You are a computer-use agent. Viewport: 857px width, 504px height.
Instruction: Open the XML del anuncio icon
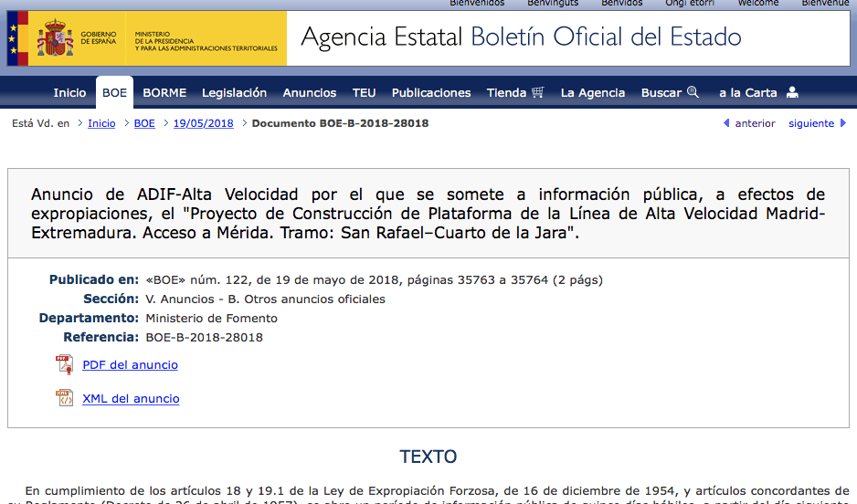pyautogui.click(x=65, y=398)
